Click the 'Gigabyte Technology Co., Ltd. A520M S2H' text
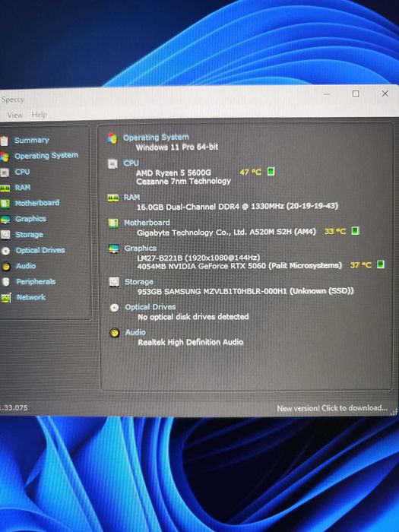Viewport: 399px width, 532px height. [226, 233]
